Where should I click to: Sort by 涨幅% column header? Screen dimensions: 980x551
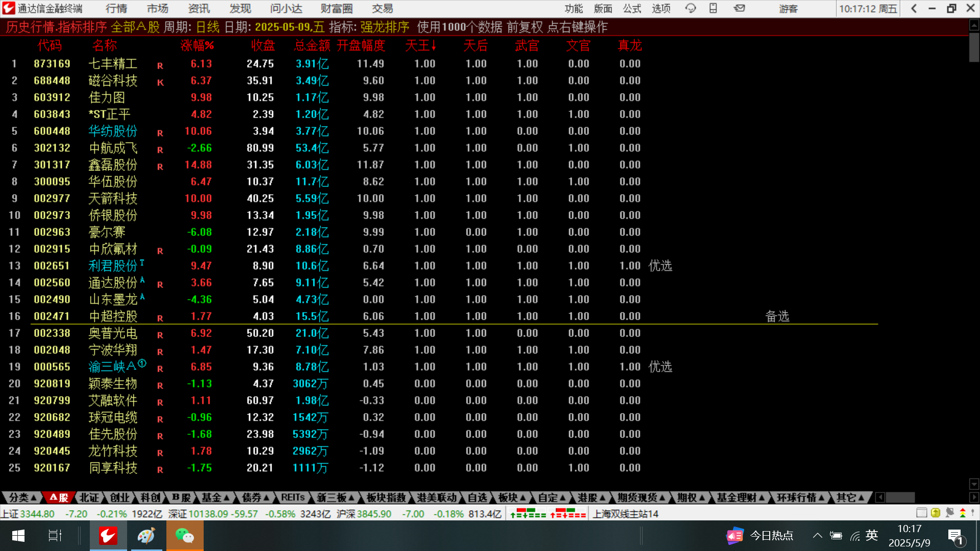[x=197, y=46]
